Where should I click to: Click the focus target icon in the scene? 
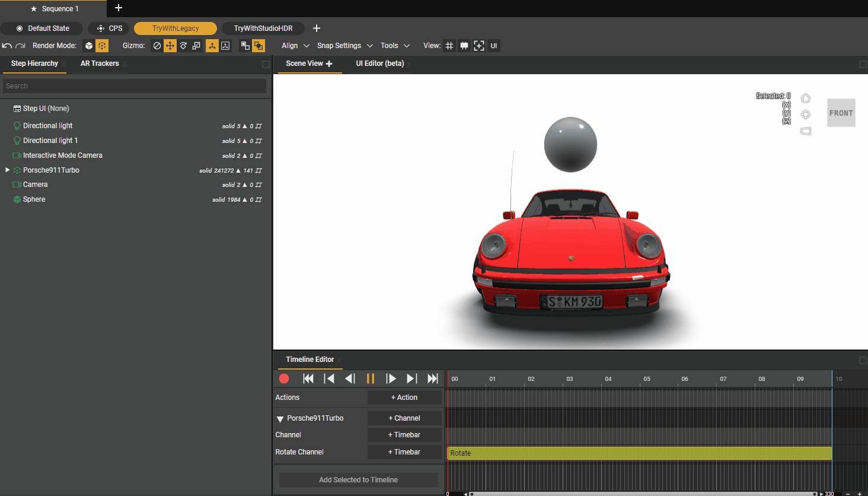tap(806, 115)
